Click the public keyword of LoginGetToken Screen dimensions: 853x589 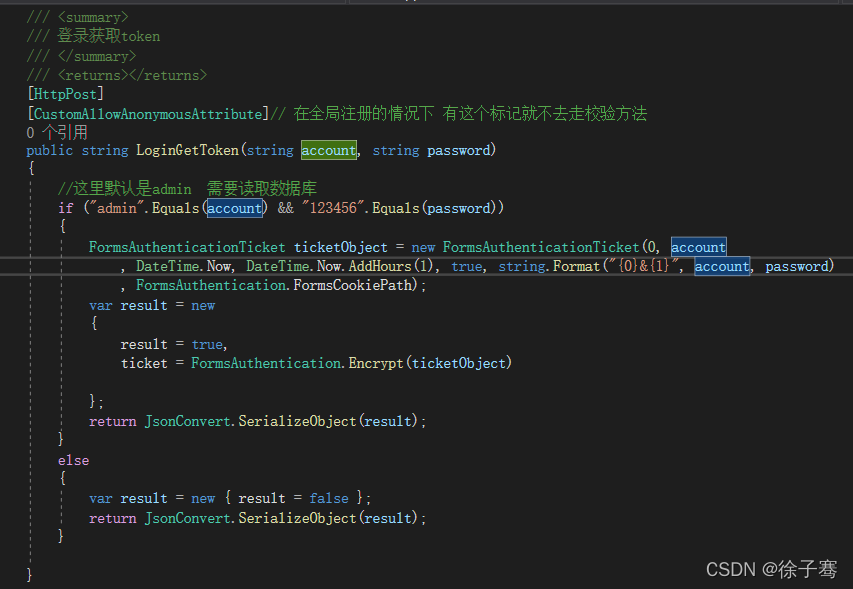click(x=50, y=150)
